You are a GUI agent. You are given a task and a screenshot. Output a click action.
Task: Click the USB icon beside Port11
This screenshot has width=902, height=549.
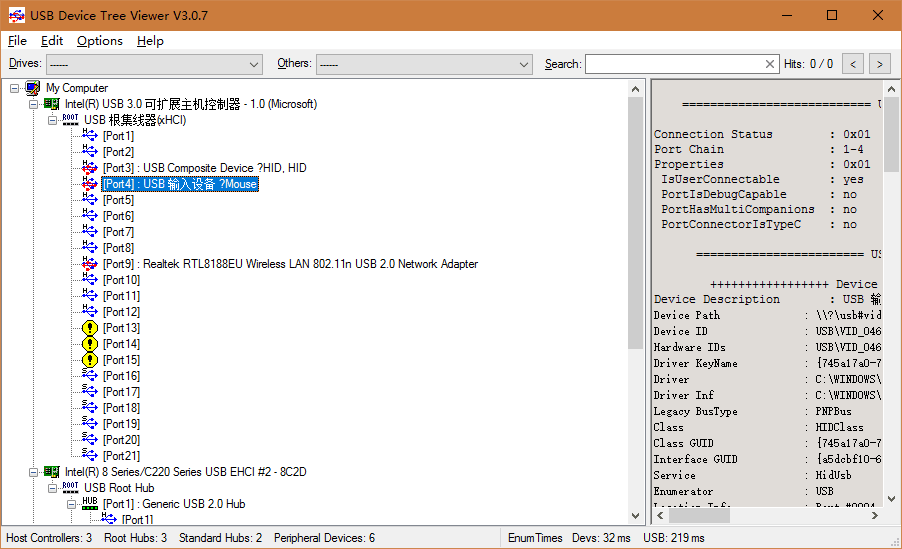[x=90, y=296]
